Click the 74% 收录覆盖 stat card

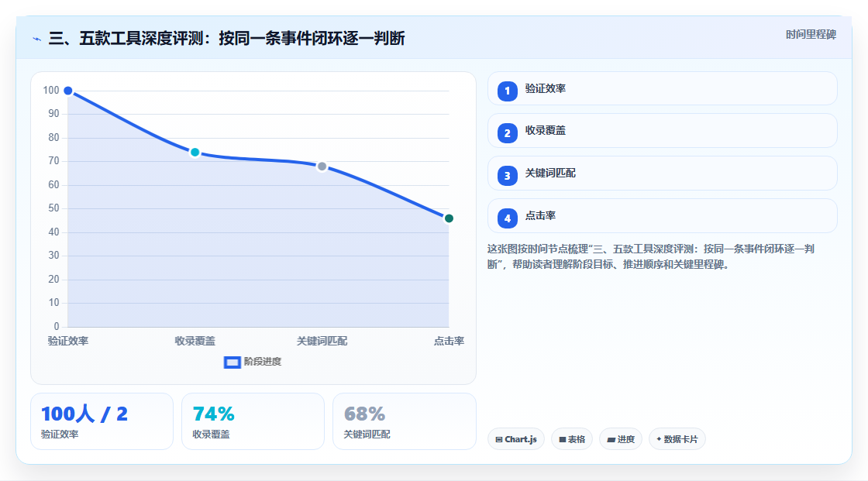253,421
